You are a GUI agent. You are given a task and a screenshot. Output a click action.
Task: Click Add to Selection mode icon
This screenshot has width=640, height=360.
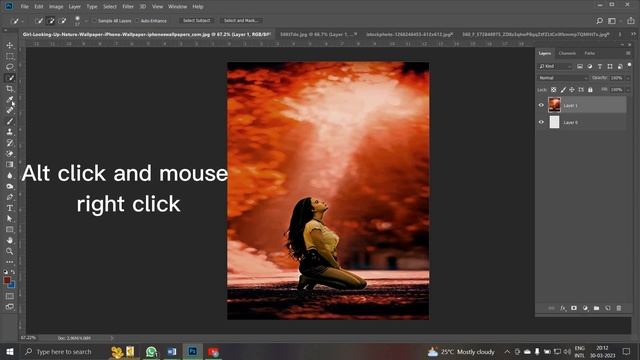point(51,20)
